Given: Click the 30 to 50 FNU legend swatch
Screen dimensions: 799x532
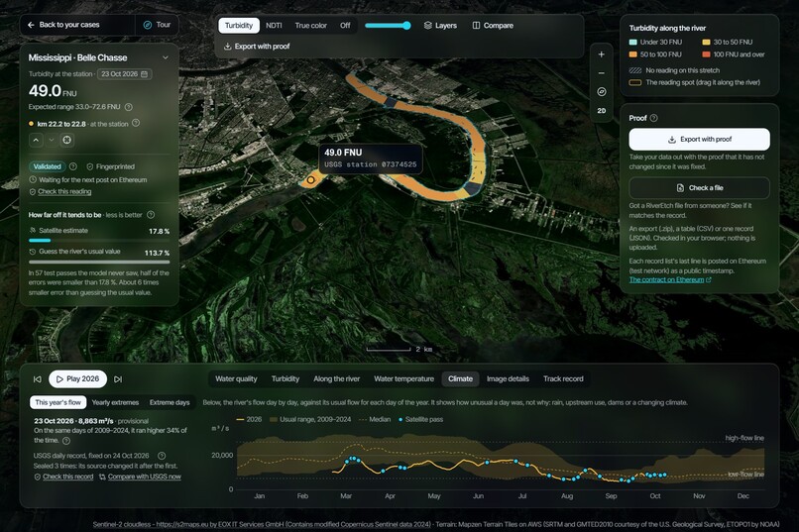Looking at the screenshot, I should click(706, 43).
